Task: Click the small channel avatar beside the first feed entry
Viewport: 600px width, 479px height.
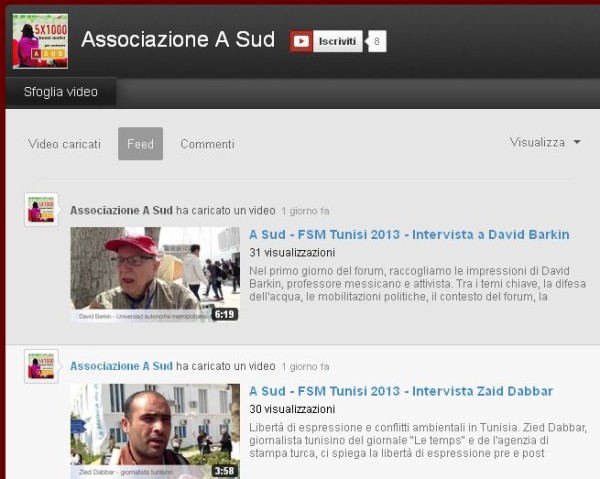Action: (x=41, y=210)
